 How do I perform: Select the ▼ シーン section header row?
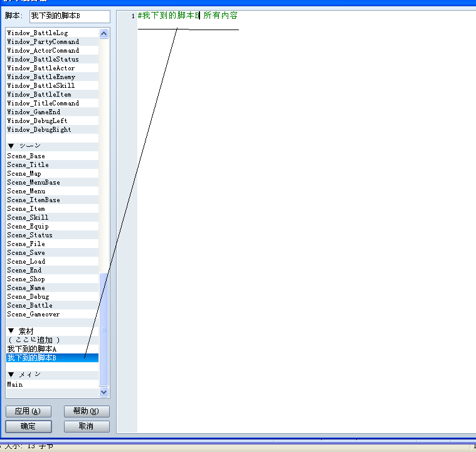pos(52,146)
